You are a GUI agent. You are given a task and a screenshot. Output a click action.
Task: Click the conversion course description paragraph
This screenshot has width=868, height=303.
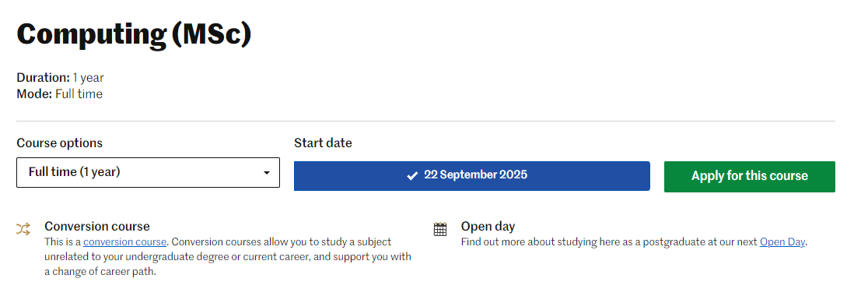(228, 257)
